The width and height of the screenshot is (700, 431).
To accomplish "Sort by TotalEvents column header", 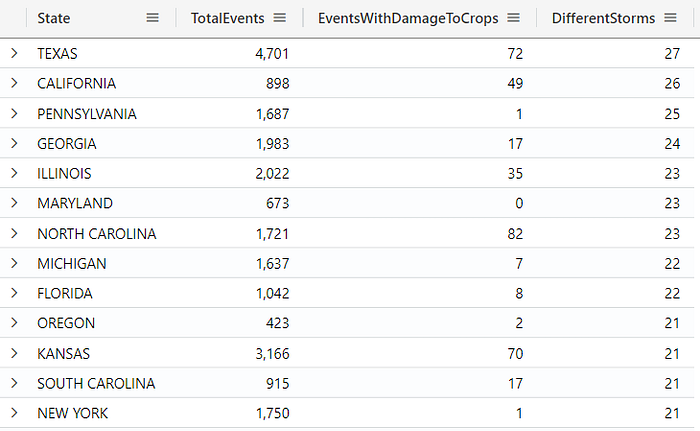I will (x=228, y=18).
